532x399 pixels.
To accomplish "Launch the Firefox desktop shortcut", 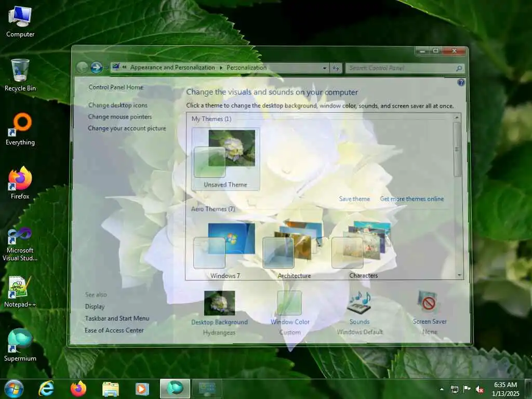I will [x=20, y=183].
